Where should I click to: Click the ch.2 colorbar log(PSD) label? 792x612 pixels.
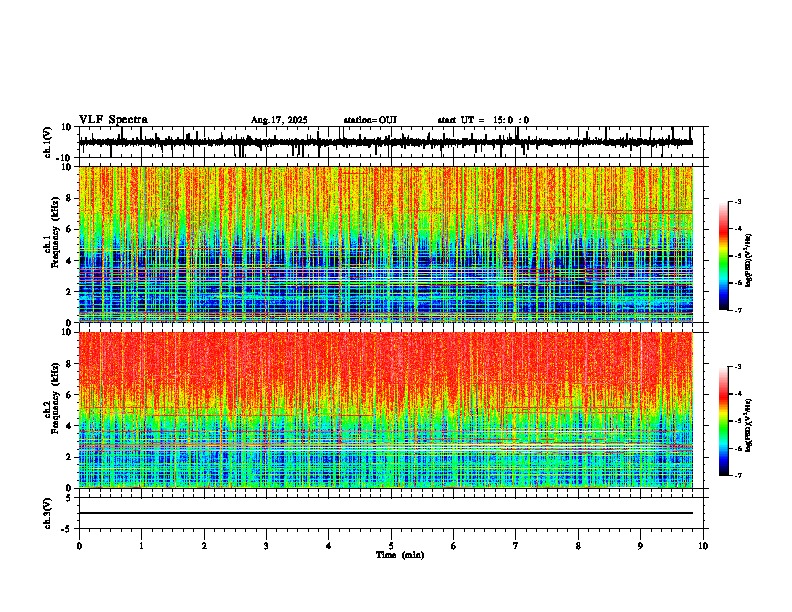[749, 425]
